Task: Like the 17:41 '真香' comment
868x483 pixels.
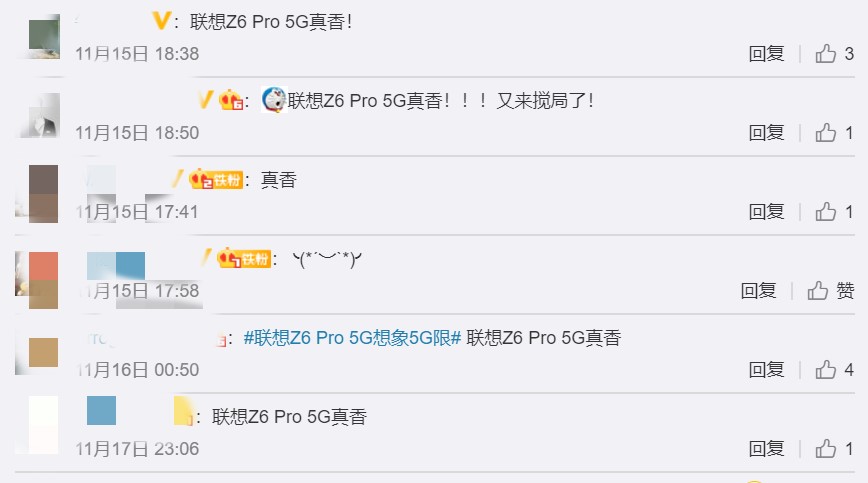Action: click(834, 212)
